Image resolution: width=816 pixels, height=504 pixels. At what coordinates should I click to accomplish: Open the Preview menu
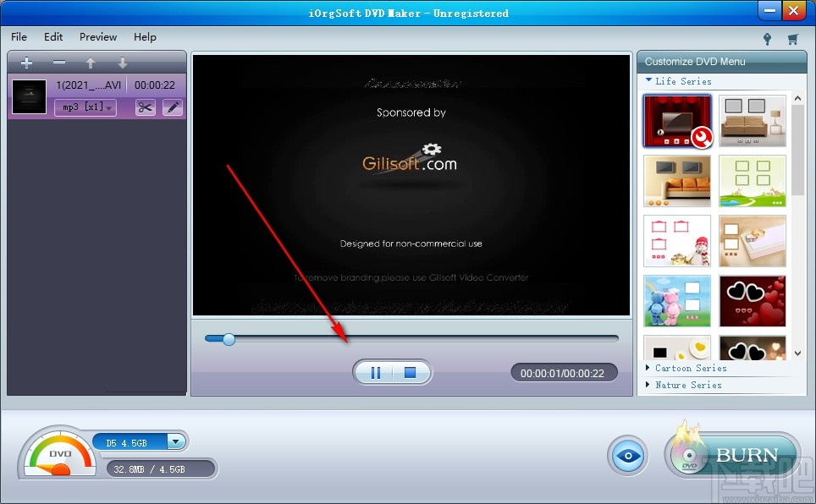(x=97, y=36)
